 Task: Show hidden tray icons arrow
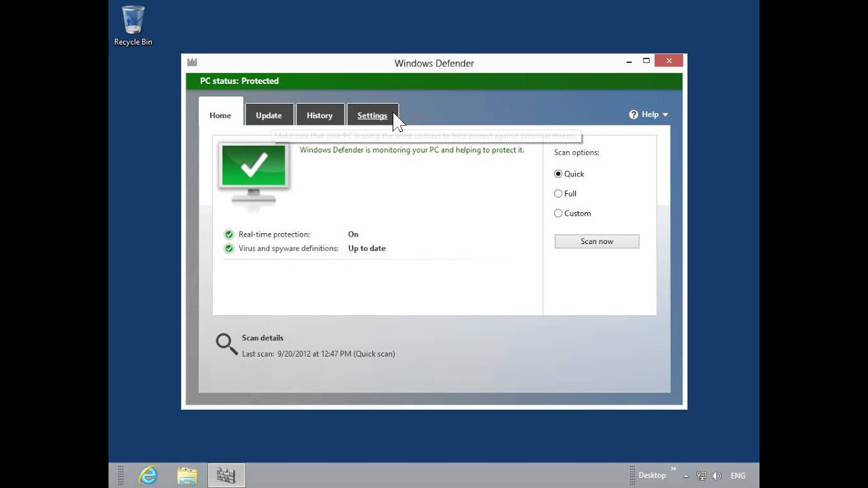(x=686, y=476)
